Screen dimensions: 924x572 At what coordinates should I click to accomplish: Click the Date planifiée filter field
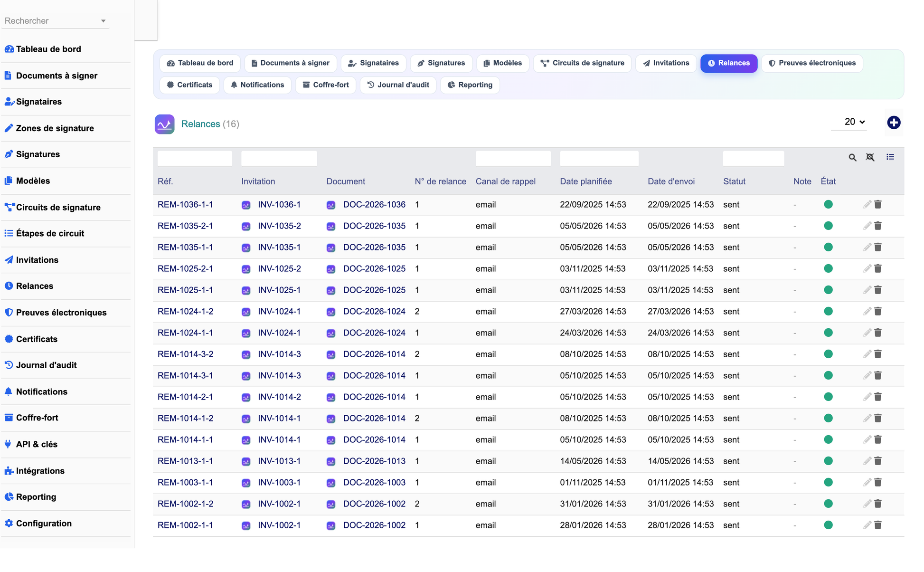pos(599,159)
